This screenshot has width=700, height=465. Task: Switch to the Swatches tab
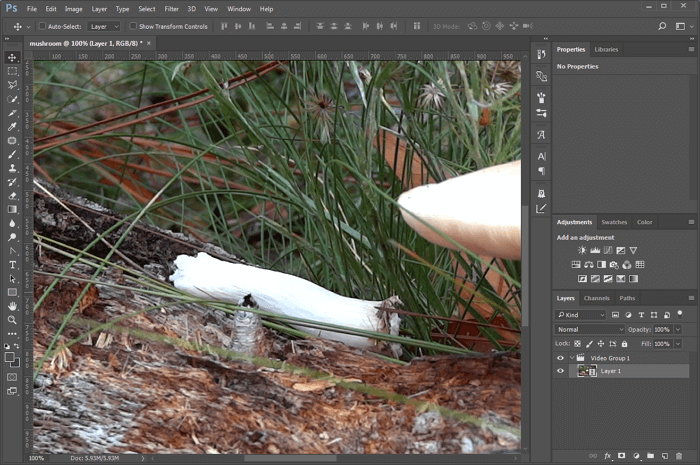(614, 222)
